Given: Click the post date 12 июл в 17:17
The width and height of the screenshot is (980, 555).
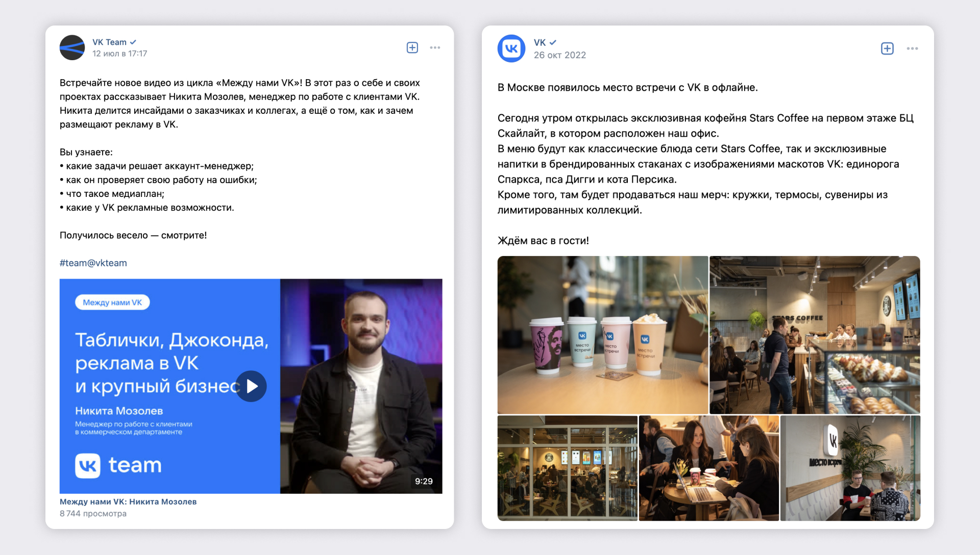Looking at the screenshot, I should [120, 54].
